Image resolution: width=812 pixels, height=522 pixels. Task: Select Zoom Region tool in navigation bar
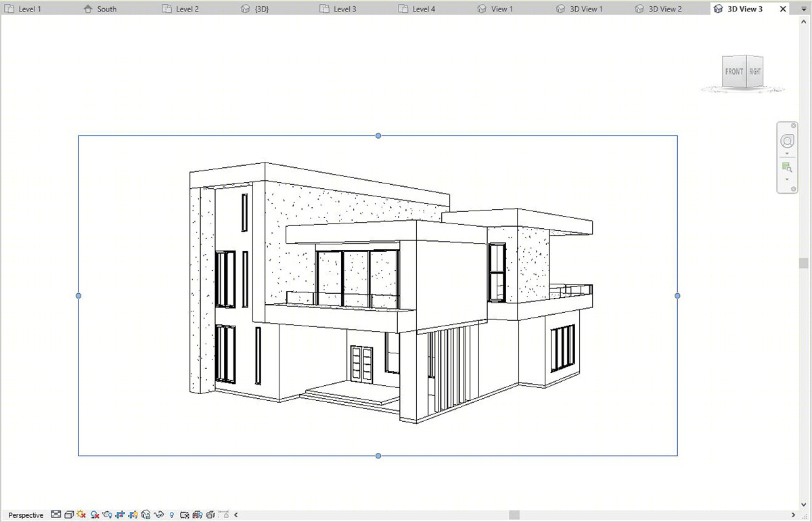click(787, 167)
